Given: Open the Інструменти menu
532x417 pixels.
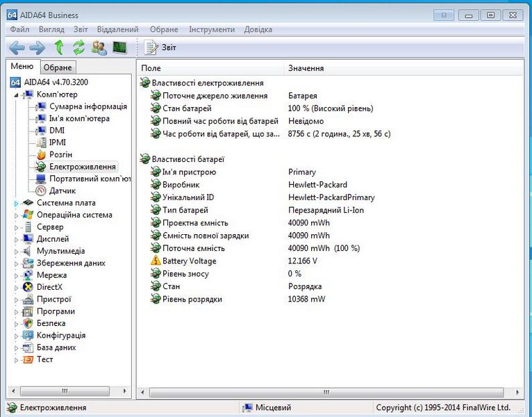Looking at the screenshot, I should (x=211, y=29).
